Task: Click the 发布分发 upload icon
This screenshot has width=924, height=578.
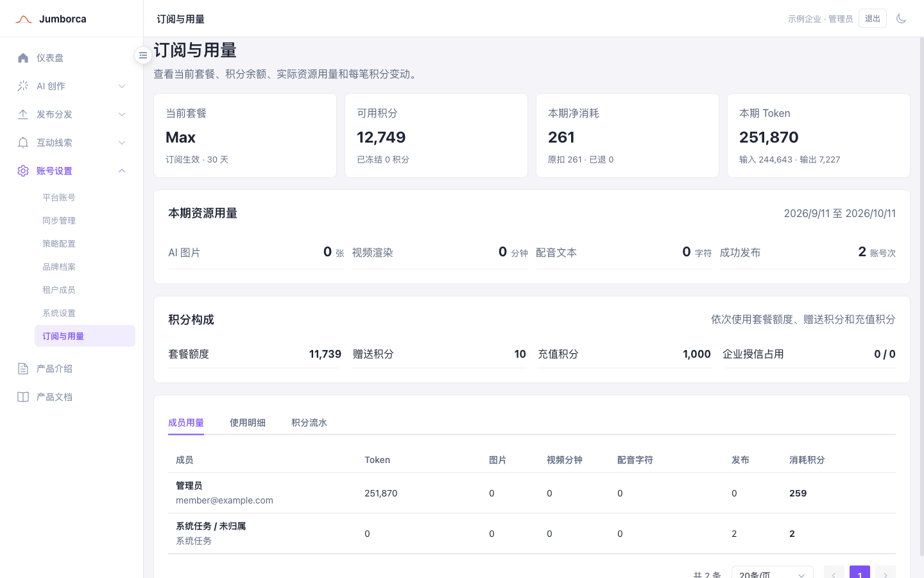Action: [23, 114]
